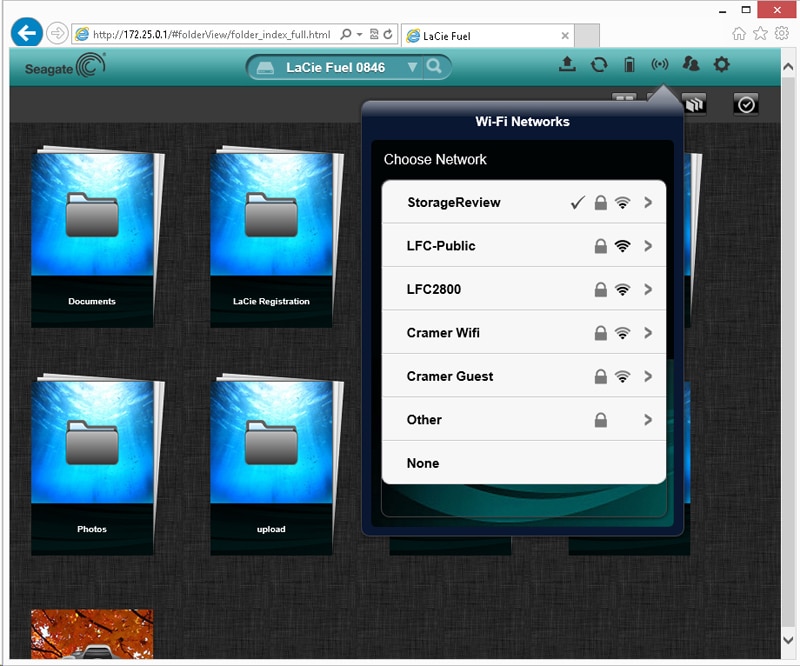800x666 pixels.
Task: Click the stacked view icon next to the checkmark
Action: coord(694,105)
